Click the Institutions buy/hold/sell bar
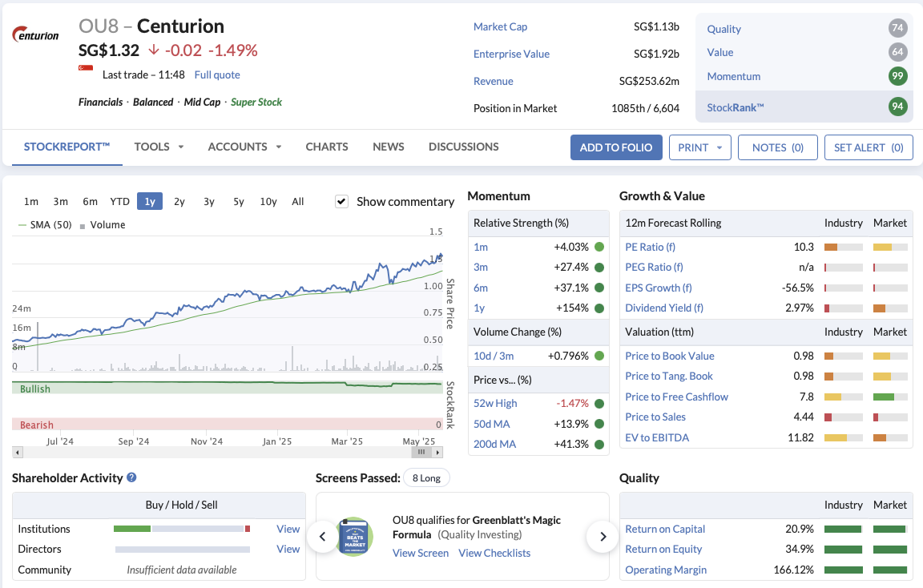Image resolution: width=923 pixels, height=588 pixels. (x=182, y=529)
